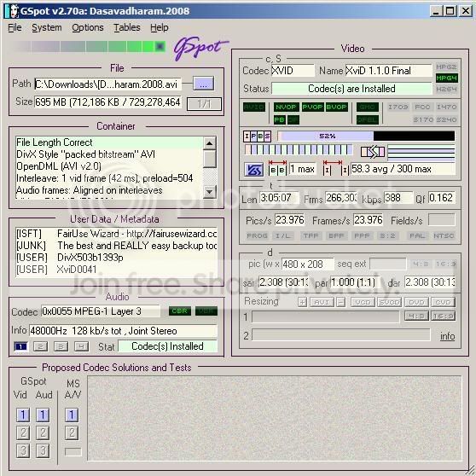Click Container list scroll up arrow
The height and width of the screenshot is (476, 476).
click(210, 143)
